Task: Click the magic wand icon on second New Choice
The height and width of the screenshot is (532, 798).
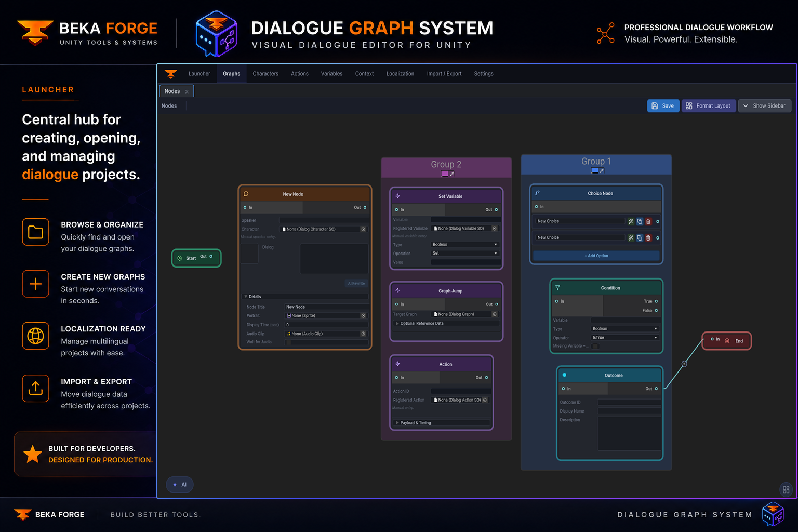Action: click(x=631, y=238)
